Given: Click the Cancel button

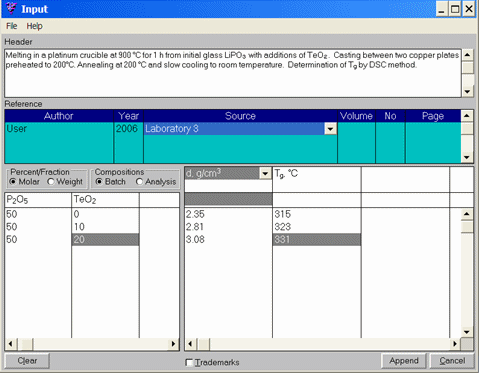Looking at the screenshot, I should pos(452,361).
